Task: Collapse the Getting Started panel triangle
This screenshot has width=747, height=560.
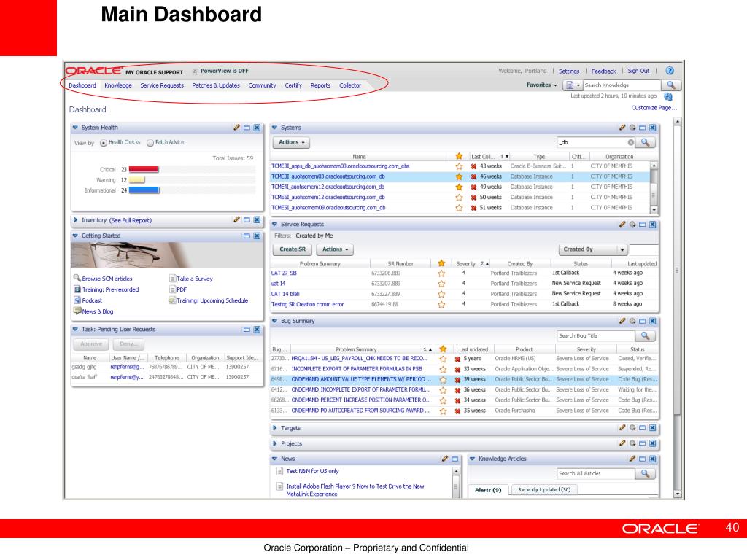Action: coord(75,236)
